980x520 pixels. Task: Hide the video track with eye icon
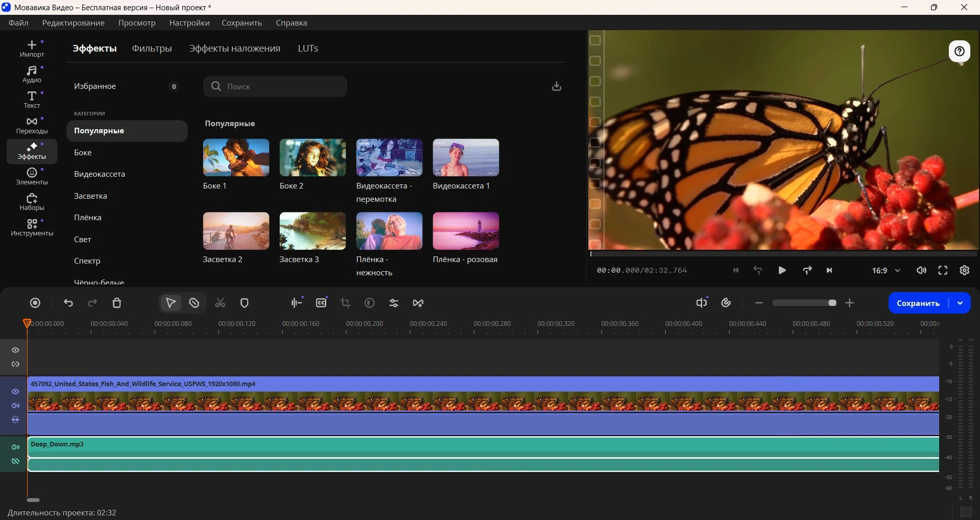tap(15, 392)
